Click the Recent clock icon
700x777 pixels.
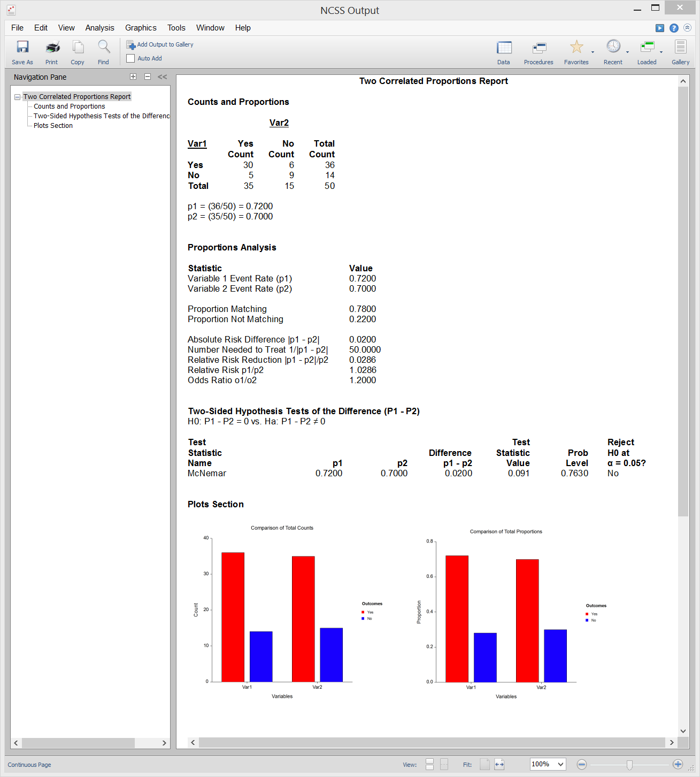613,47
